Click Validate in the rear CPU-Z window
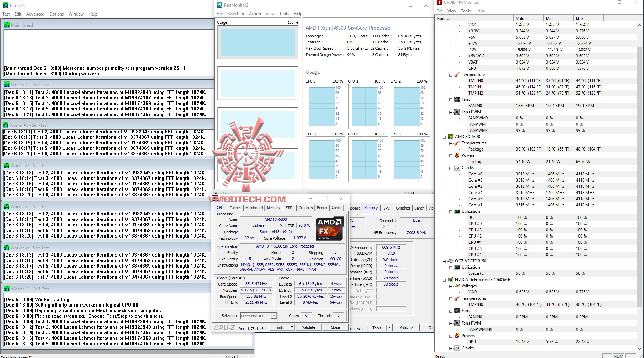Image resolution: width=644 pixels, height=358 pixels. [x=406, y=328]
